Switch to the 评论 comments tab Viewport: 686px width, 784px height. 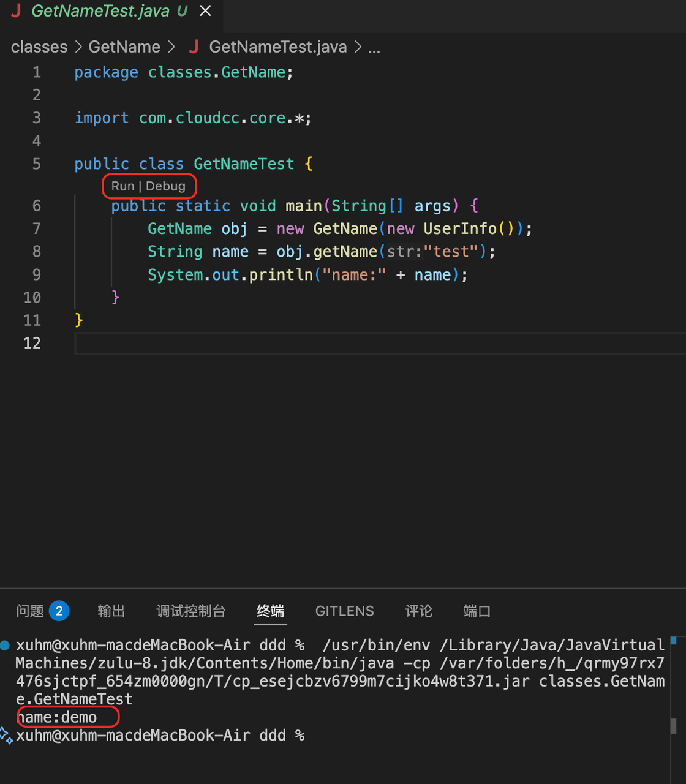coord(418,611)
